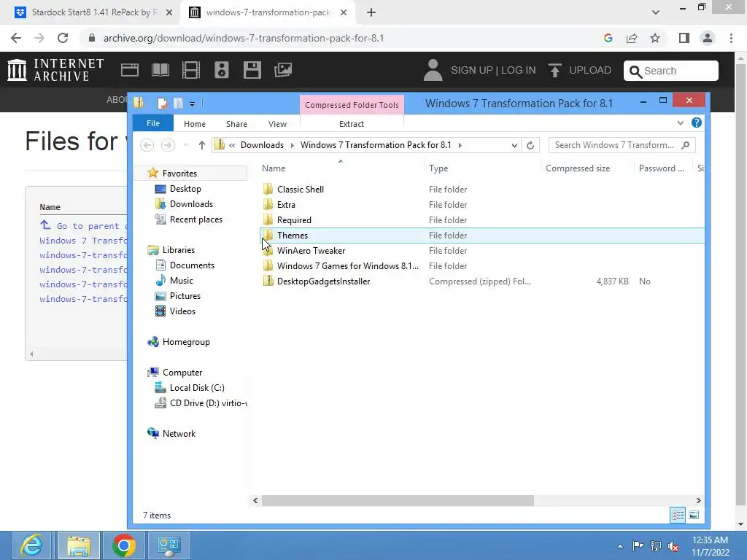Screen dimensions: 747x560
Task: Reload the Chrome page
Action: point(63,38)
